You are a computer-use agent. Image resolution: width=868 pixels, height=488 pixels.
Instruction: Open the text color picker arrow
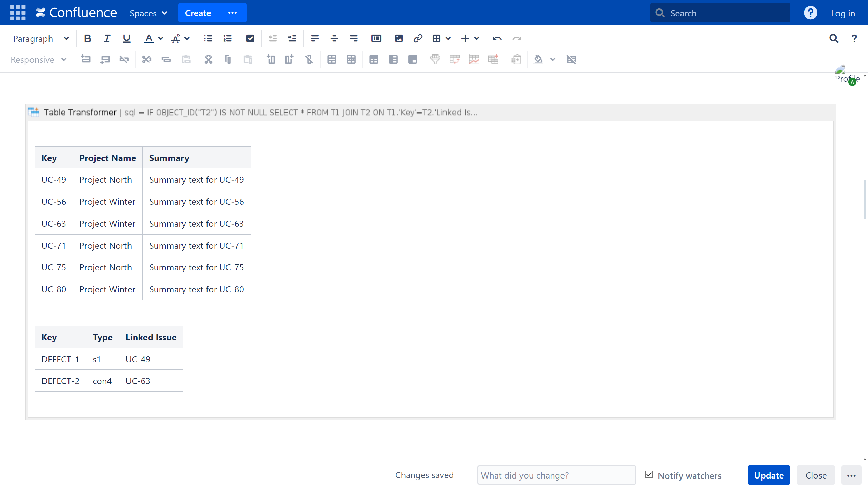[161, 38]
